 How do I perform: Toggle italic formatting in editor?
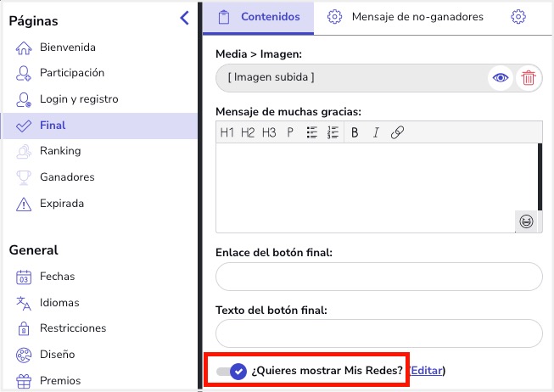pyautogui.click(x=376, y=132)
